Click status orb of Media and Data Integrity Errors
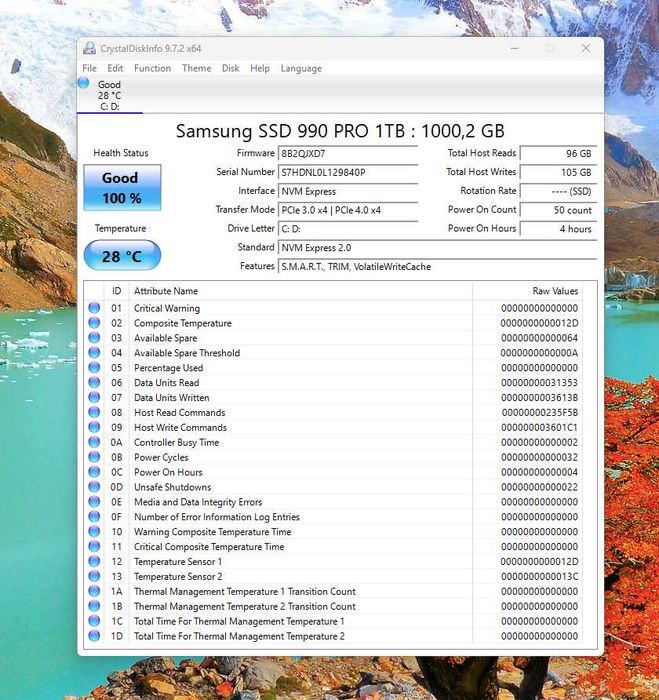Screen dimensions: 659x700 (x=94, y=501)
